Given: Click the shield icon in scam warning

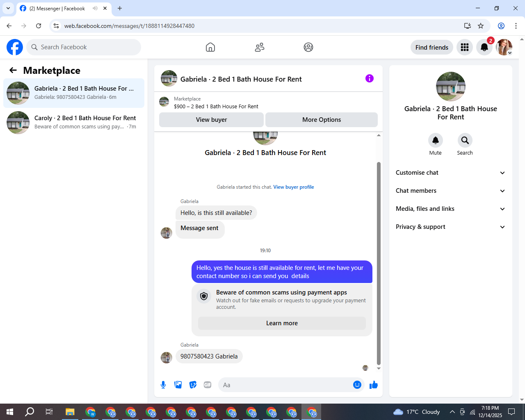Looking at the screenshot, I should (x=204, y=296).
